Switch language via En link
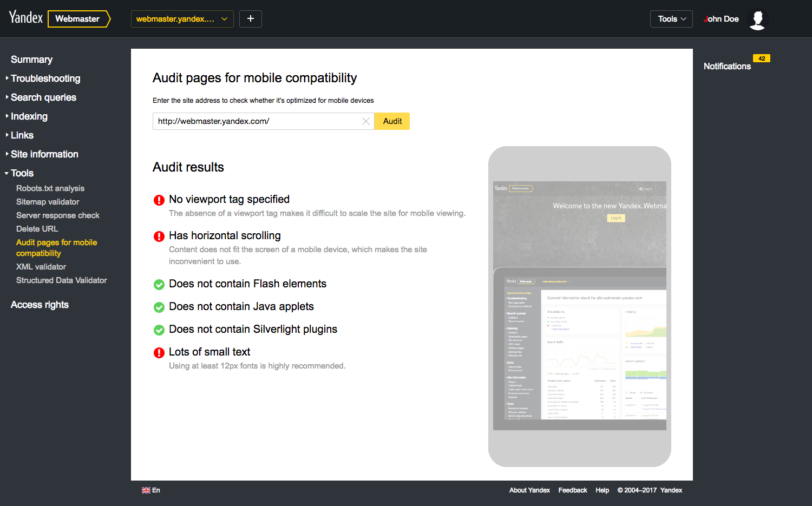The width and height of the screenshot is (812, 506). coord(156,490)
